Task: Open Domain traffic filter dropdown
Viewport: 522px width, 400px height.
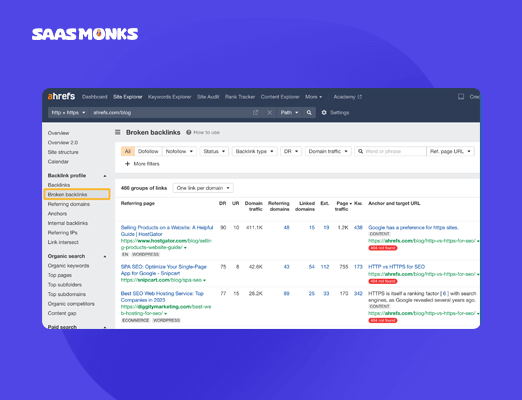Action: click(x=328, y=151)
